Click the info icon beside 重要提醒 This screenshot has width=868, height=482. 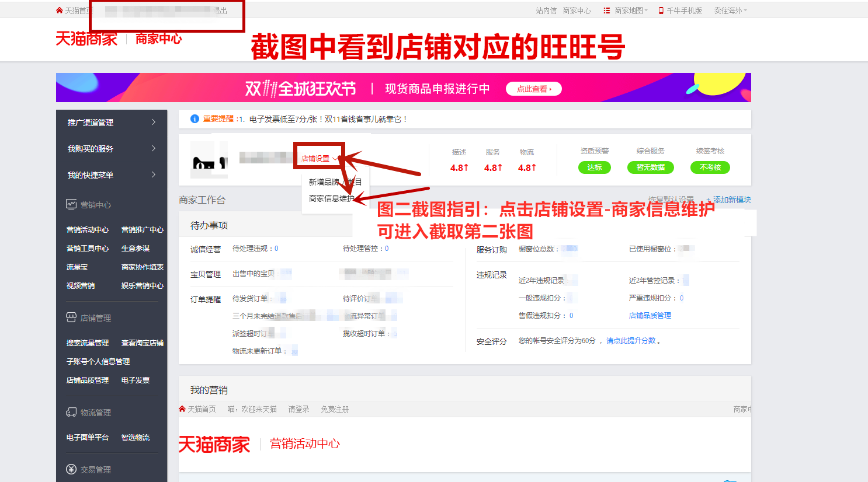[195, 119]
